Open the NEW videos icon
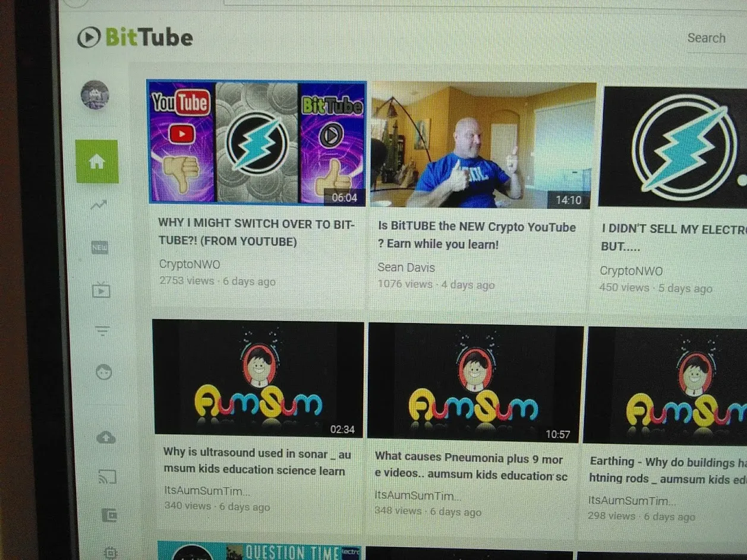 (100, 248)
